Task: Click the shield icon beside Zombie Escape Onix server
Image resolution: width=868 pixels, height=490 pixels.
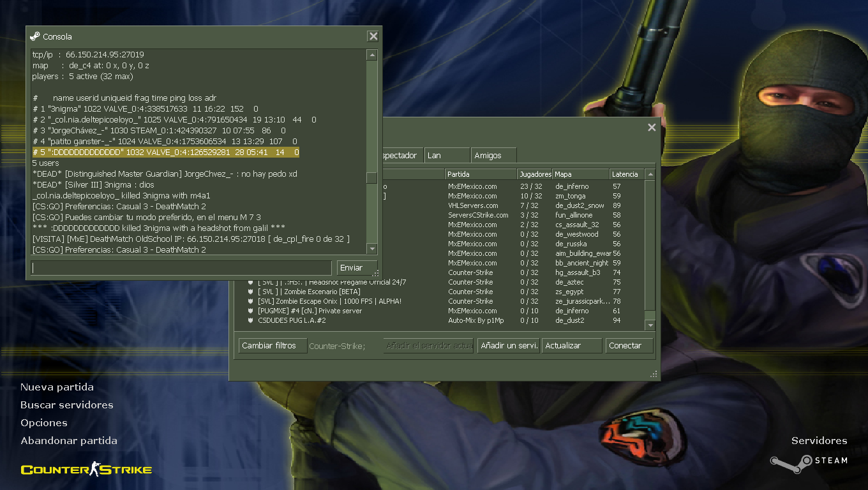Action: coord(251,301)
